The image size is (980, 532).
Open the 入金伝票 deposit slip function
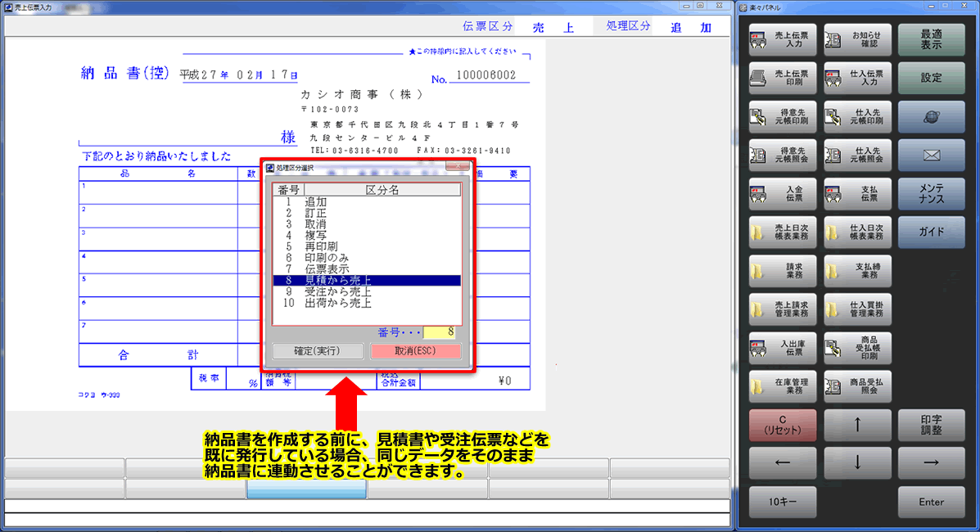pyautogui.click(x=782, y=193)
